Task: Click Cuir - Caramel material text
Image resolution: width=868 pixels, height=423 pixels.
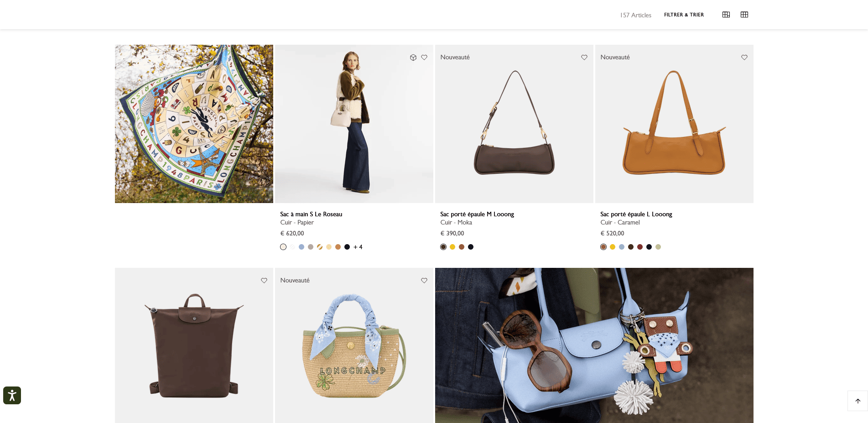Action: (x=620, y=222)
